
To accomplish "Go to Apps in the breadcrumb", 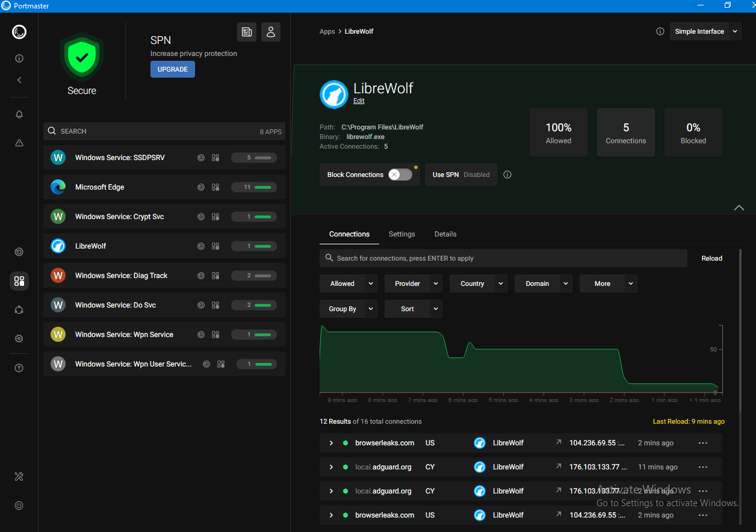I will click(327, 31).
